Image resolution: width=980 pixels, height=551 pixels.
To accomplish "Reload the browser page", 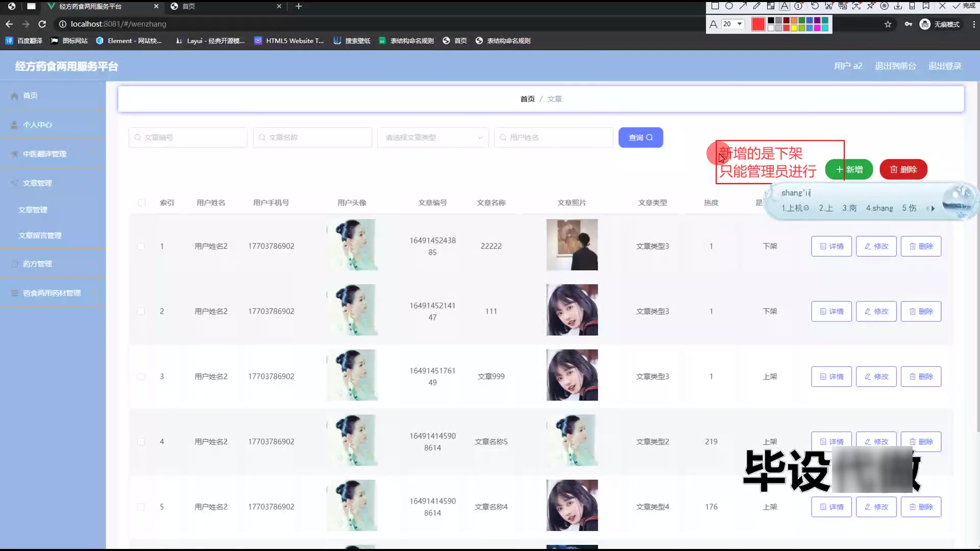I will (x=42, y=24).
